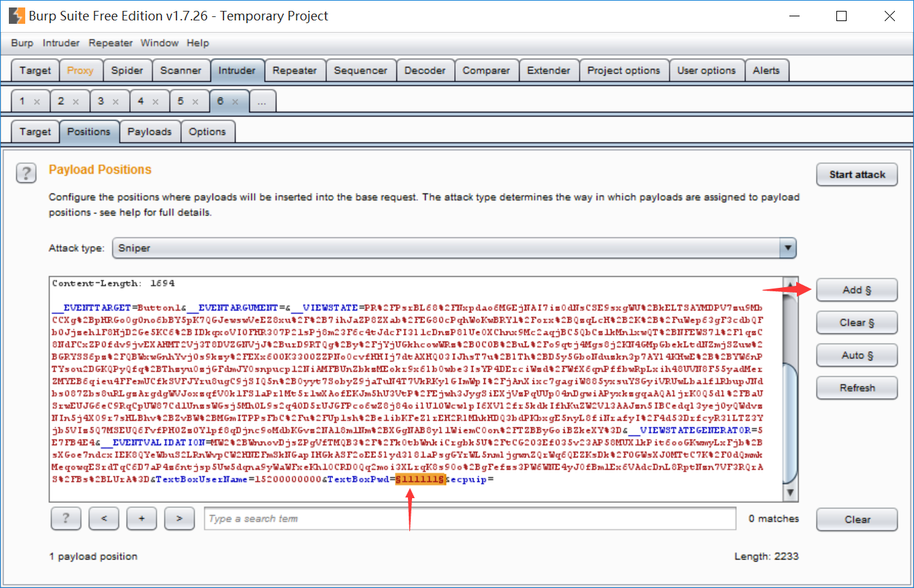Select Intruder attack tab 5
The width and height of the screenshot is (914, 588).
180,101
